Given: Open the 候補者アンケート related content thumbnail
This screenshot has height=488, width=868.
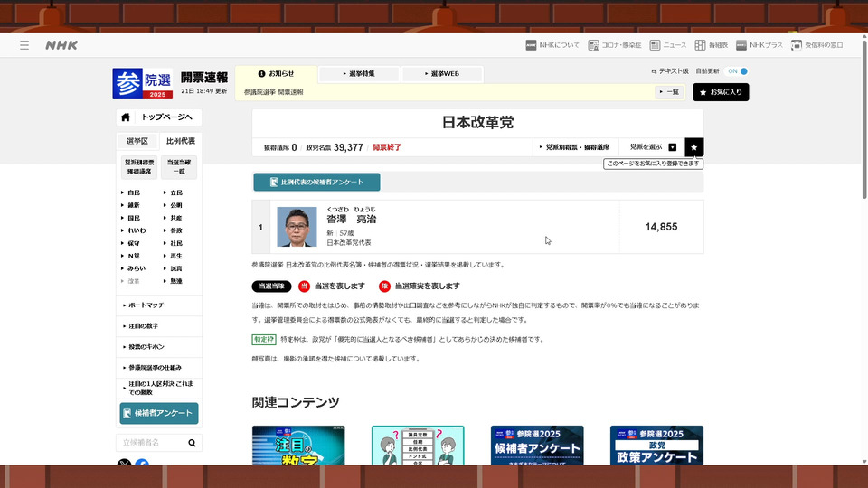Looking at the screenshot, I should point(537,446).
